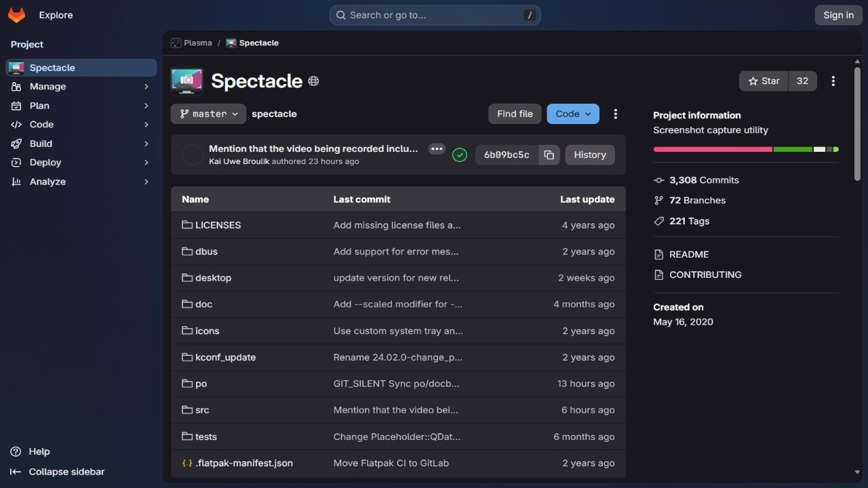Viewport: 868px width, 488px height.
Task: Click the .flatpak-manifest.json file icon
Action: pos(187,464)
